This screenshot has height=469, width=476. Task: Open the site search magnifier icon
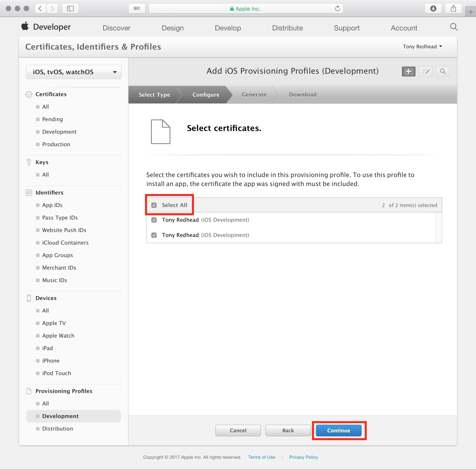454,27
